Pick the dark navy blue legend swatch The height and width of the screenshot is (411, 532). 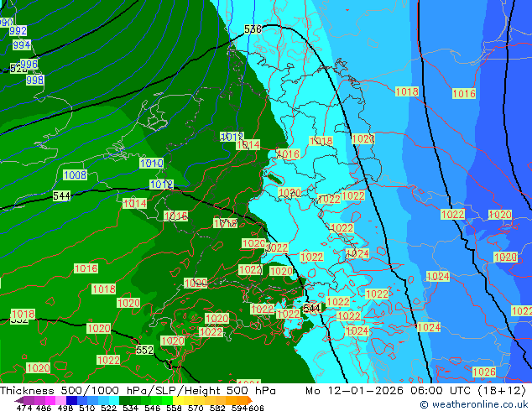[x=71, y=400]
